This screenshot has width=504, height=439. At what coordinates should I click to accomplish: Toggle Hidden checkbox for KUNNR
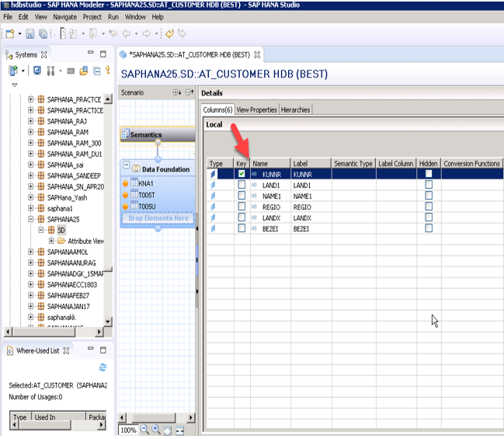[x=429, y=174]
